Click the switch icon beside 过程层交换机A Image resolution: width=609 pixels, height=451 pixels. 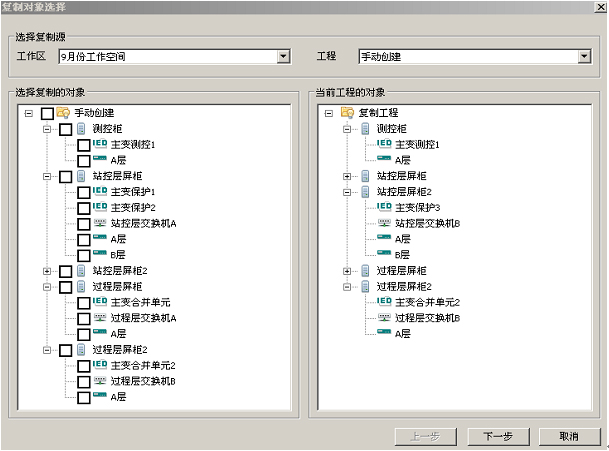click(99, 318)
